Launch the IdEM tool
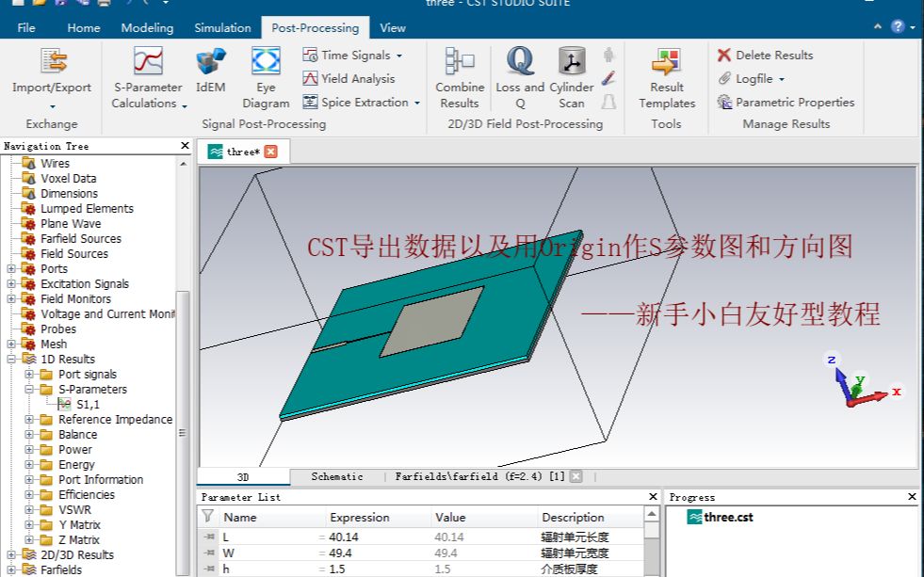 (210, 71)
